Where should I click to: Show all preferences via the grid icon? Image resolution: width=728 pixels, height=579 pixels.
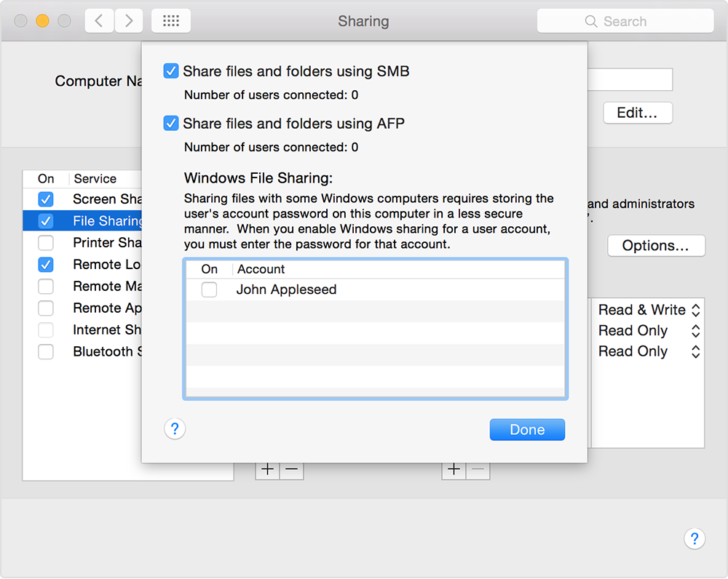pos(171,21)
